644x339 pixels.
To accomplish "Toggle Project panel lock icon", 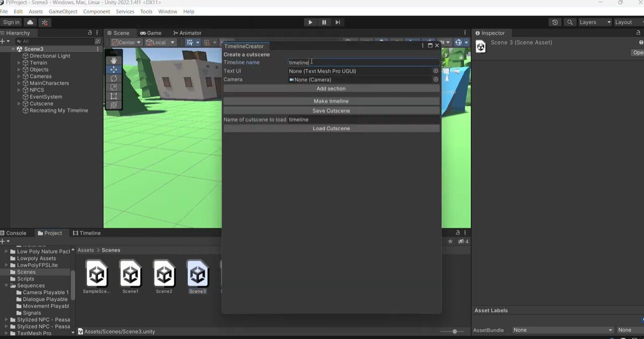I will pyautogui.click(x=458, y=232).
